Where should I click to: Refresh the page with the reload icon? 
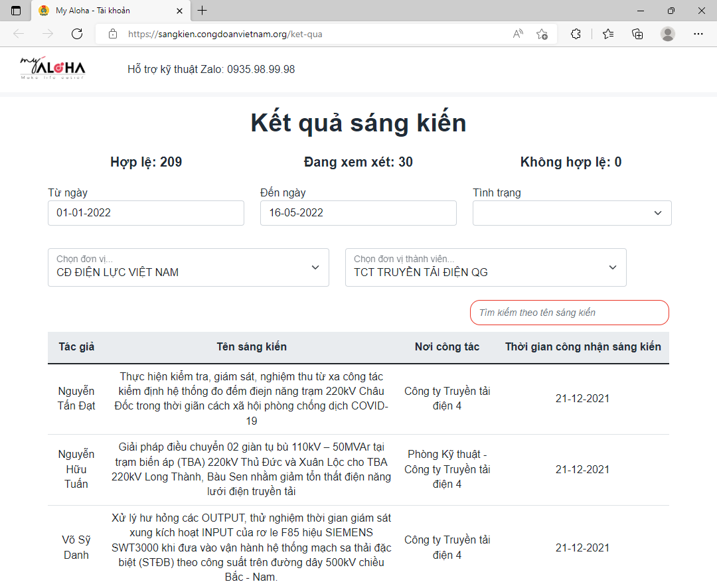tap(77, 34)
